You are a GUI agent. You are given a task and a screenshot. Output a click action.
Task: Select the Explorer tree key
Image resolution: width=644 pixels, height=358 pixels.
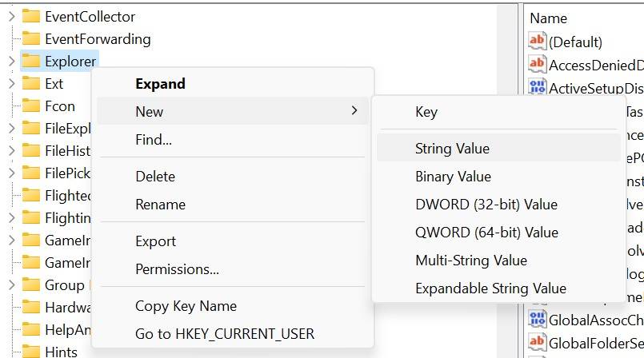pos(70,62)
